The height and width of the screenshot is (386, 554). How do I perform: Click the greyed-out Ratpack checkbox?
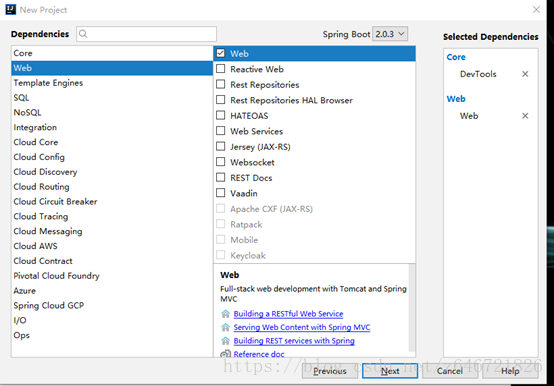(x=220, y=224)
